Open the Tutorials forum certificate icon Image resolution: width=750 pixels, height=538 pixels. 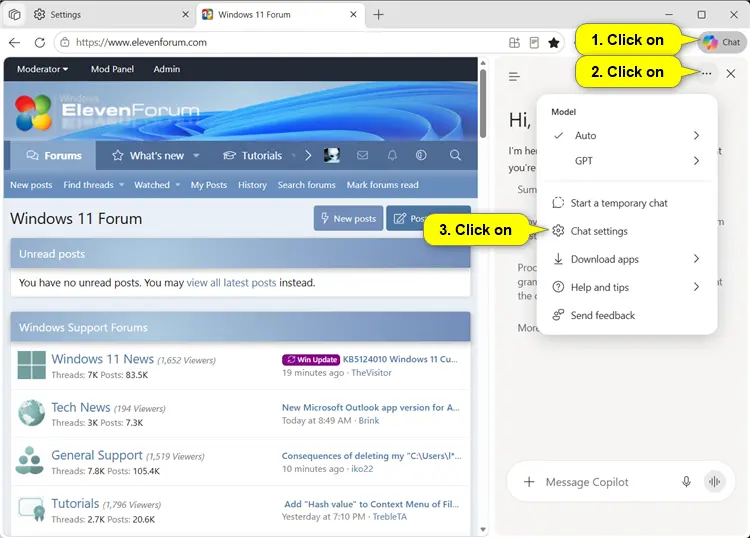[32, 510]
